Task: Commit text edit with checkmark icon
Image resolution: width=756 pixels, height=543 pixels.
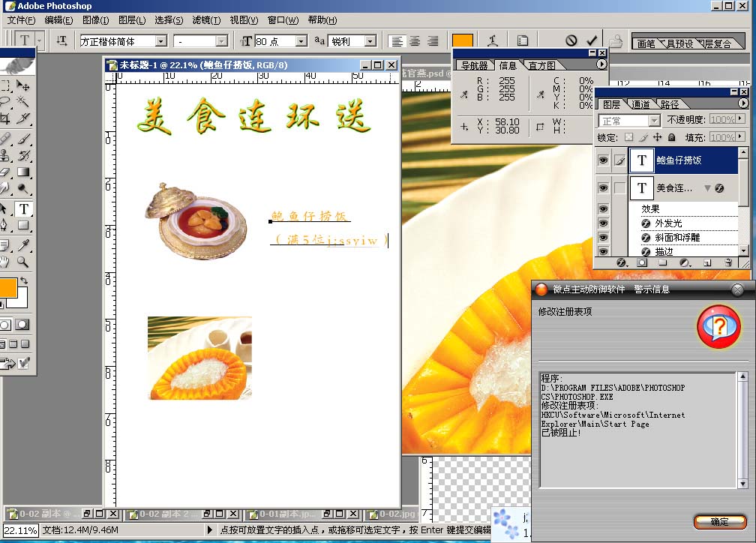Action: click(592, 40)
